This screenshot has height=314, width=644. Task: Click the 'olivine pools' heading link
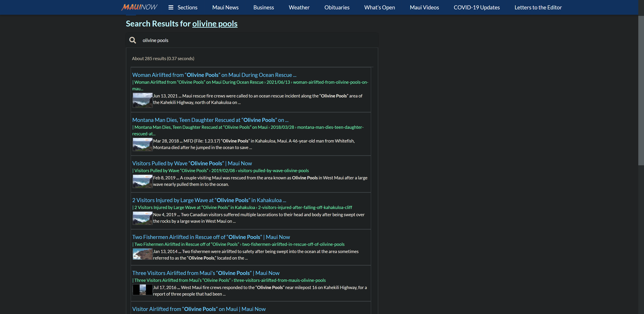(215, 23)
